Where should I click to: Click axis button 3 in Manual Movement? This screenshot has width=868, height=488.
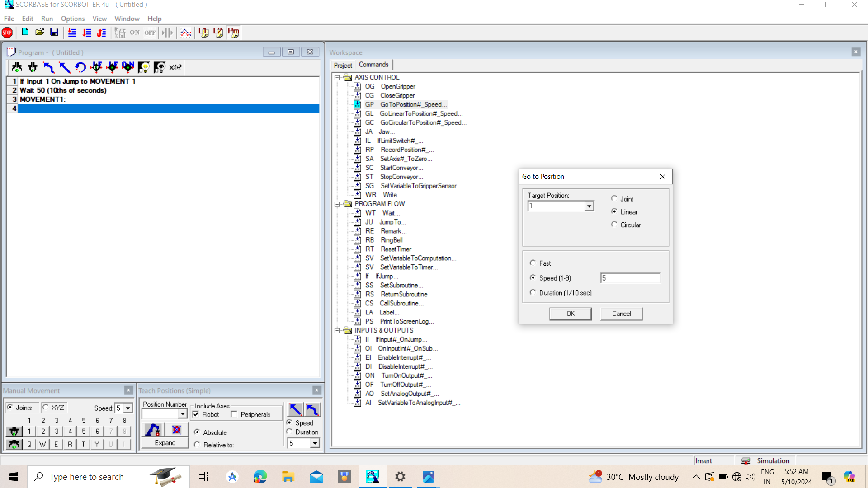coord(57,431)
